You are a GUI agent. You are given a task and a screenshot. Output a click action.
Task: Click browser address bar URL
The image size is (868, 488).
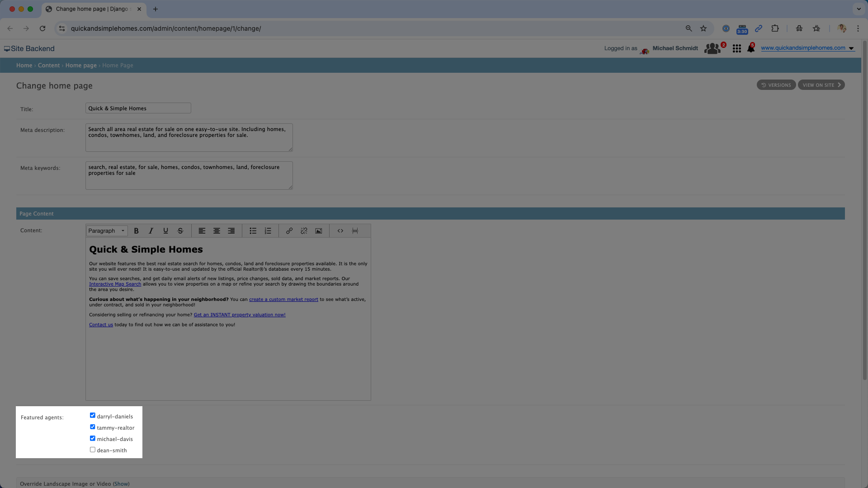point(166,28)
